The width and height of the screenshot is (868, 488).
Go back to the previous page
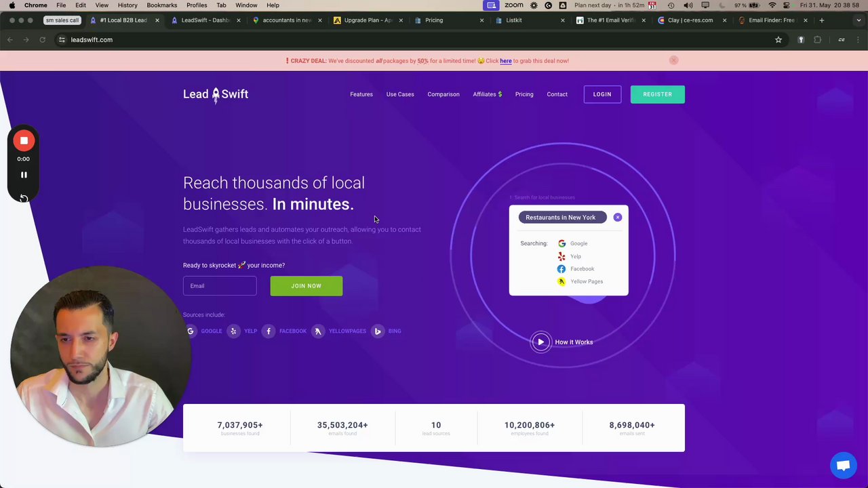click(10, 39)
